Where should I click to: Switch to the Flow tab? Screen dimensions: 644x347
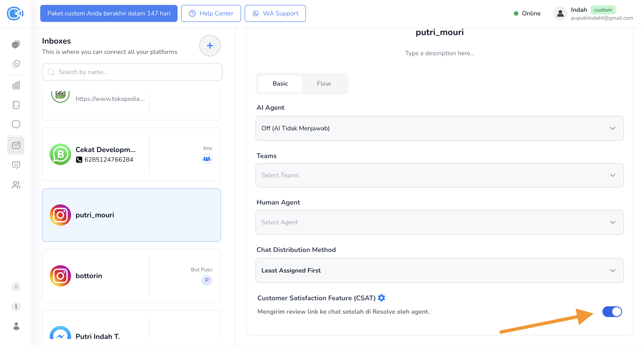coord(324,83)
